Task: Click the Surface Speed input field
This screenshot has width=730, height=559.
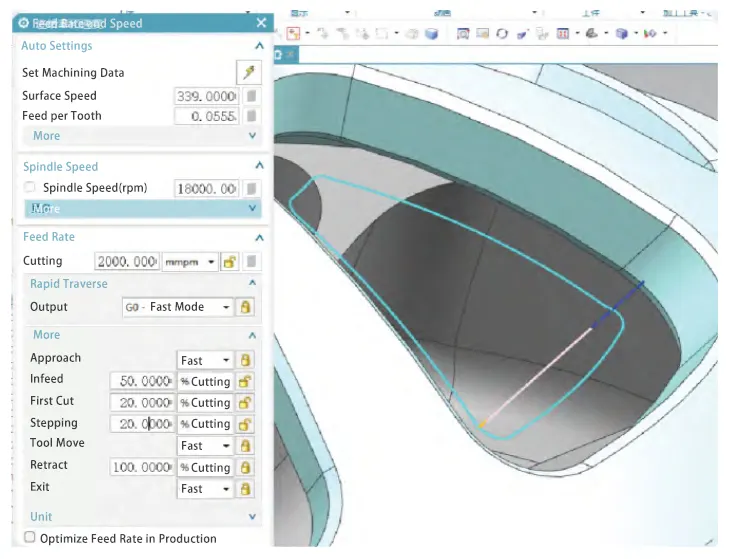Action: (206, 96)
